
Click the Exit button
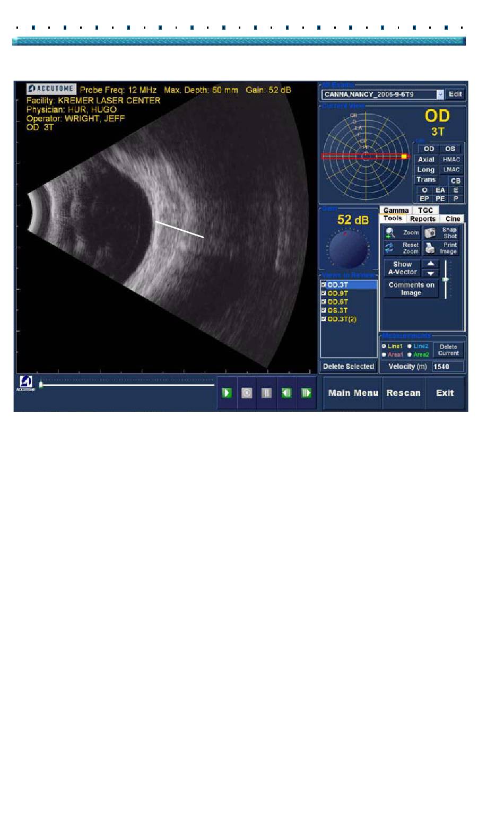(x=445, y=393)
